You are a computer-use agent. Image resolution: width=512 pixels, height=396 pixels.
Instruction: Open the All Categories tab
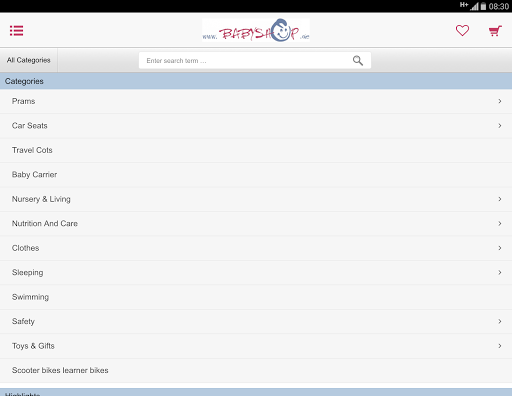pos(29,60)
